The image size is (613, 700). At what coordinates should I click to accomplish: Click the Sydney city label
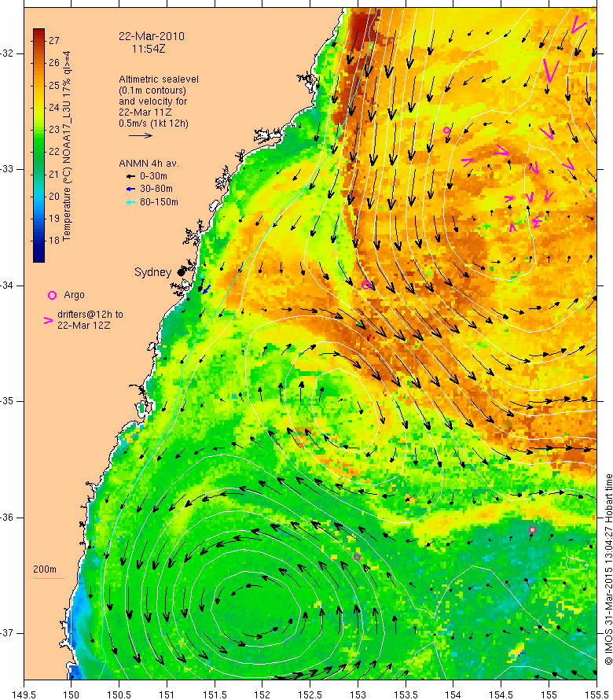tap(153, 272)
